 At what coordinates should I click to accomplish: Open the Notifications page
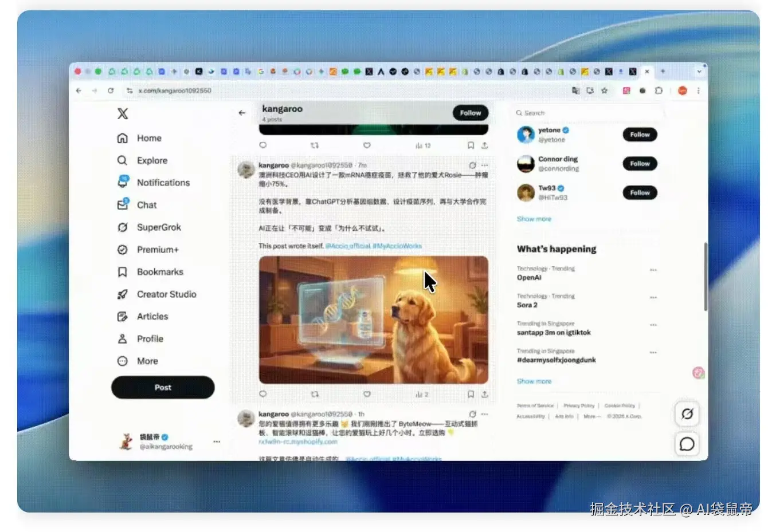coord(153,182)
